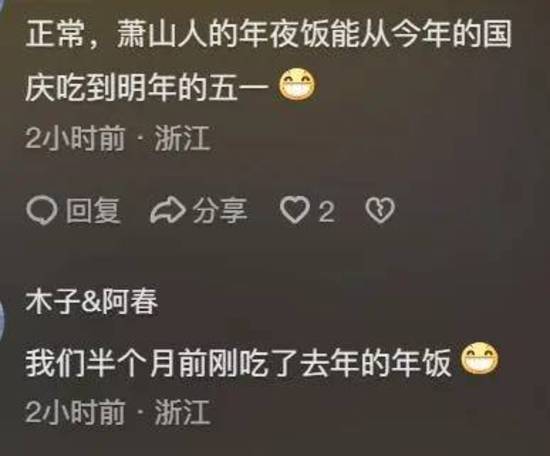Click the first comment's 2小时前 timestamp
Screen dimensions: 550x456
click(x=75, y=139)
